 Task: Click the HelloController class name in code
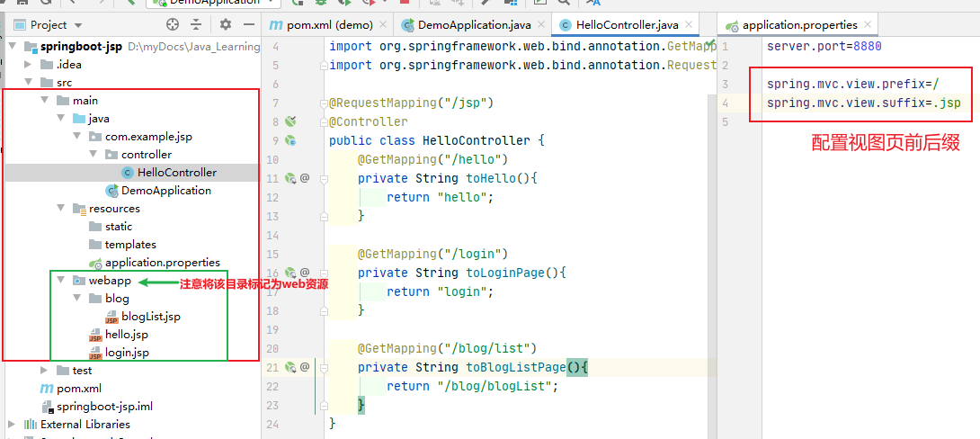[x=477, y=140]
